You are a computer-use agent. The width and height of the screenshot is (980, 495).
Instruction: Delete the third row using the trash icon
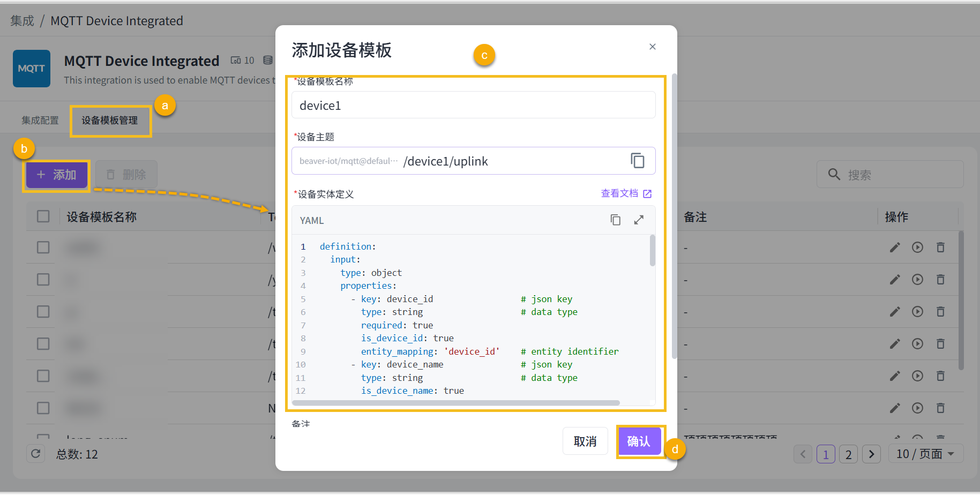(940, 312)
